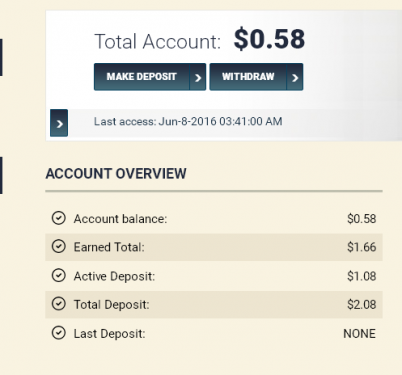Click the Last Deposit NONE value

pyautogui.click(x=359, y=334)
